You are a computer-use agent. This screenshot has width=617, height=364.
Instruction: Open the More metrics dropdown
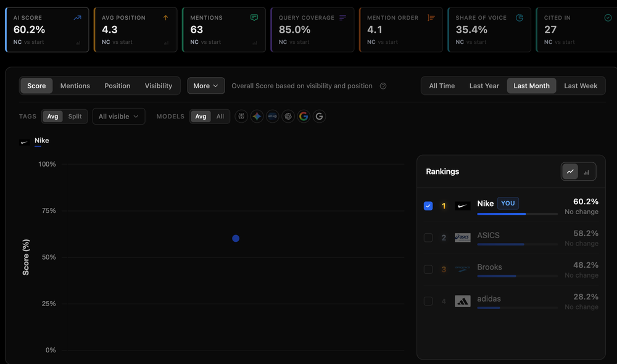pyautogui.click(x=205, y=86)
